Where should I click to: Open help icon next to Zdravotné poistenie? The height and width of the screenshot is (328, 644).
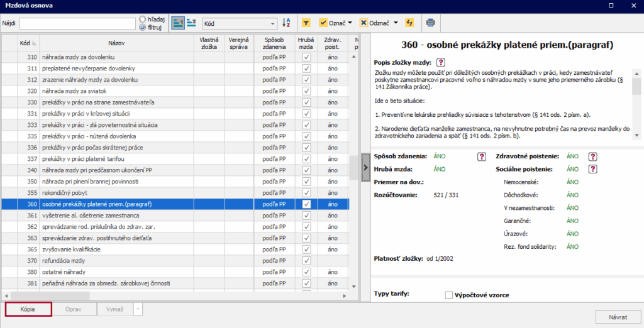coord(592,156)
